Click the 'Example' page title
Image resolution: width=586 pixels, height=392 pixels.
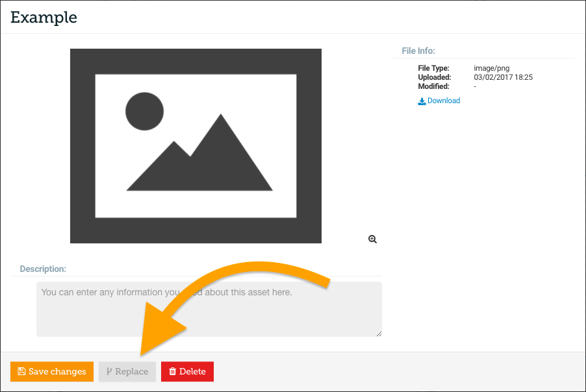[44, 18]
